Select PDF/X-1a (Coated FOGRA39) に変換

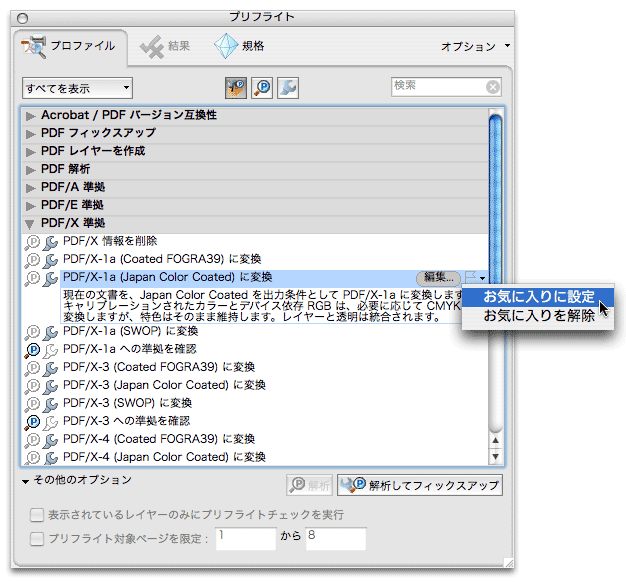(162, 259)
